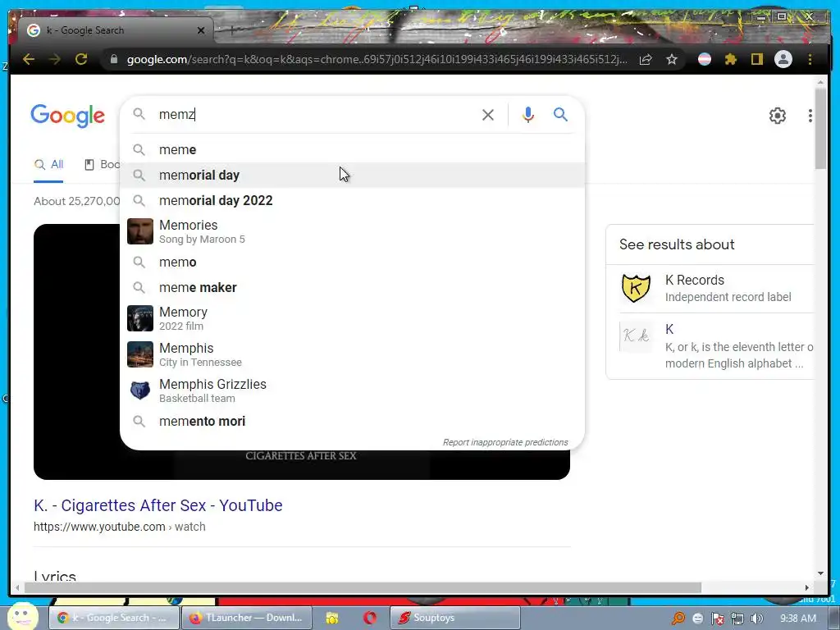The image size is (840, 630).
Task: Click the vertical page scrollbar
Action: point(820,129)
